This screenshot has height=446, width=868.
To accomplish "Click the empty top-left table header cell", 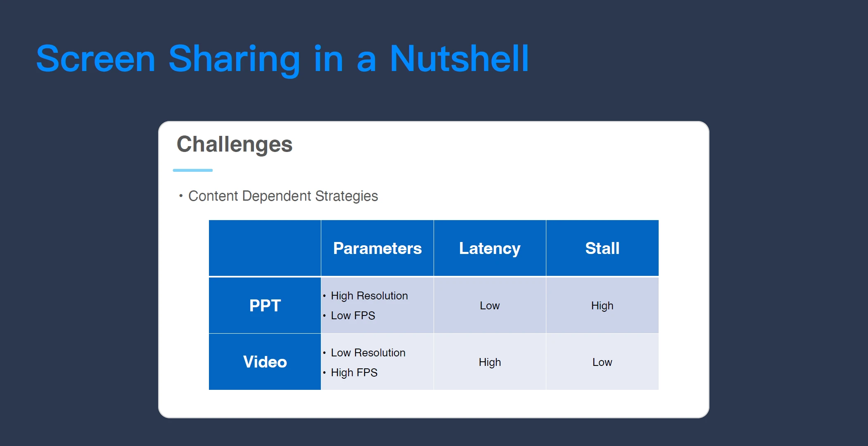I will 265,248.
